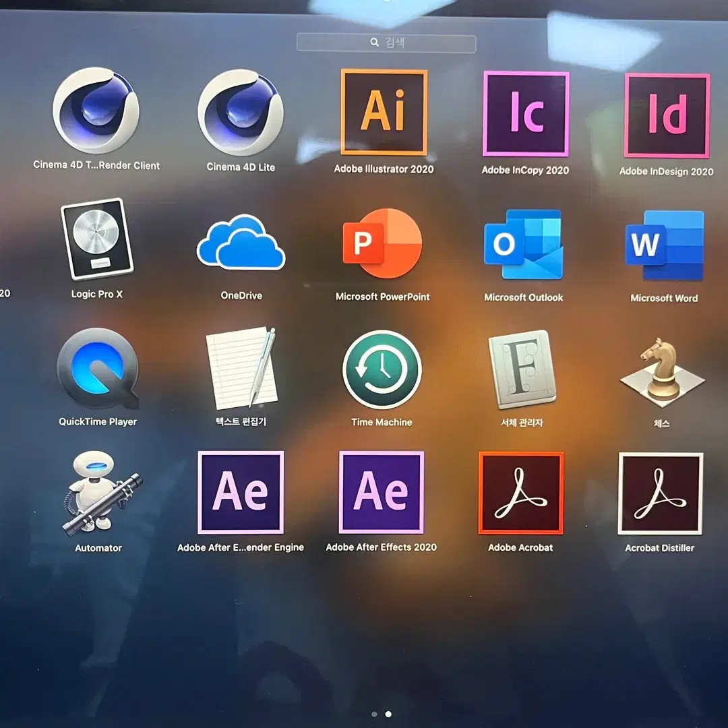Click the 'Automator' label text
Screen dimensions: 728x728
98,548
